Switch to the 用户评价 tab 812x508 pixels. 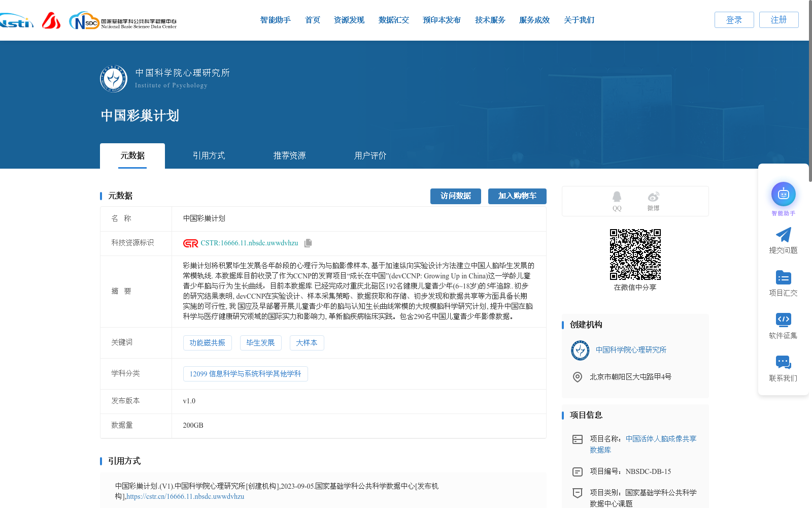click(x=370, y=156)
